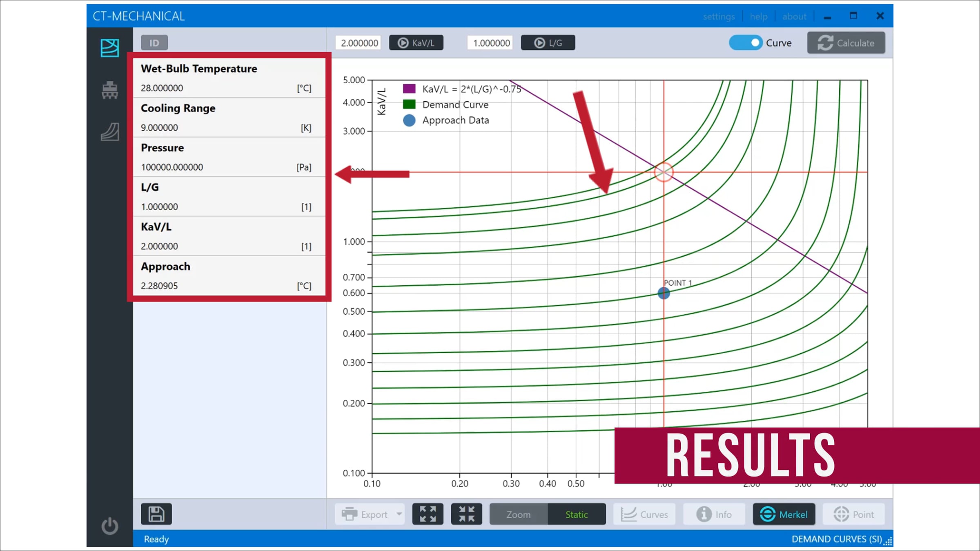Click the L/G play button
Image resolution: width=980 pixels, height=551 pixels.
click(x=548, y=43)
